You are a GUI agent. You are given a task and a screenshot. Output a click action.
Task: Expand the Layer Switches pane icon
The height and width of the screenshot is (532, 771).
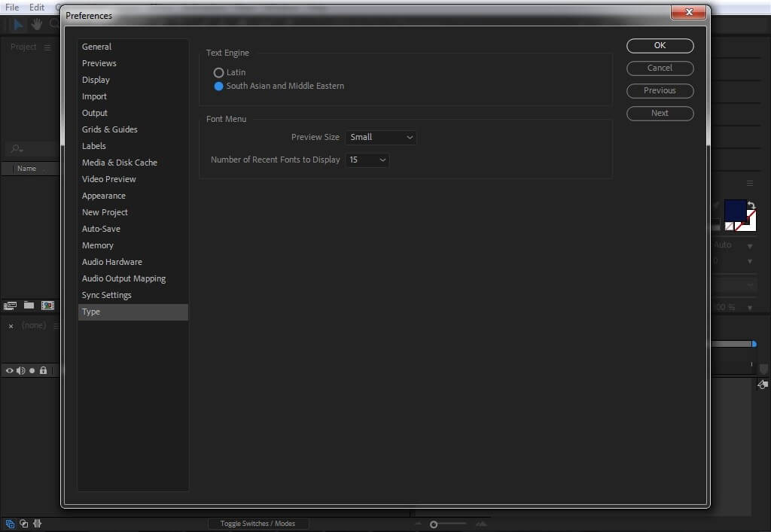pyautogui.click(x=11, y=524)
